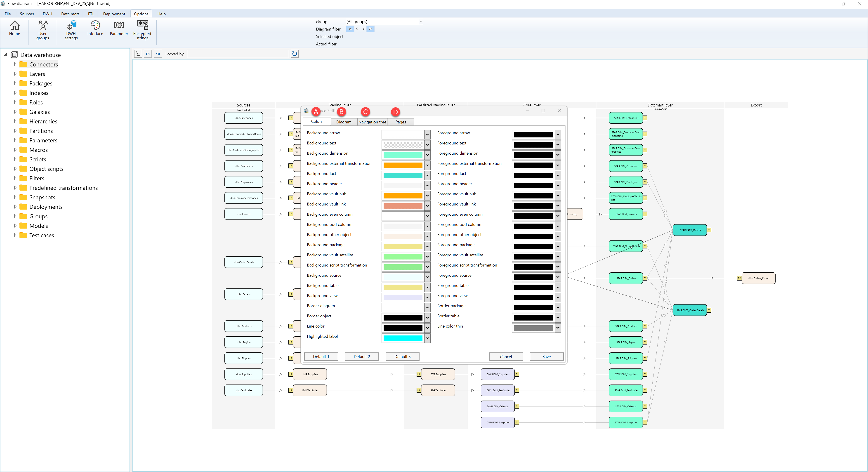Open Background vault link color dropdown

click(x=427, y=206)
